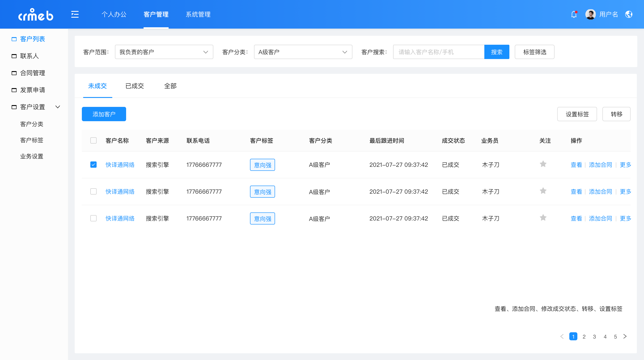Toggle the select-all checkbox in table header
Viewport: 644px width, 360px height.
click(93, 140)
